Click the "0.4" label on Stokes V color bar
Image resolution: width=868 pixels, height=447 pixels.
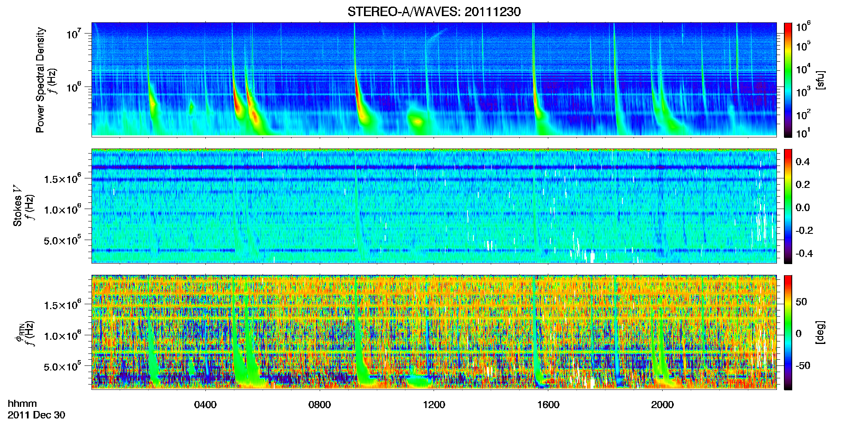(x=803, y=162)
